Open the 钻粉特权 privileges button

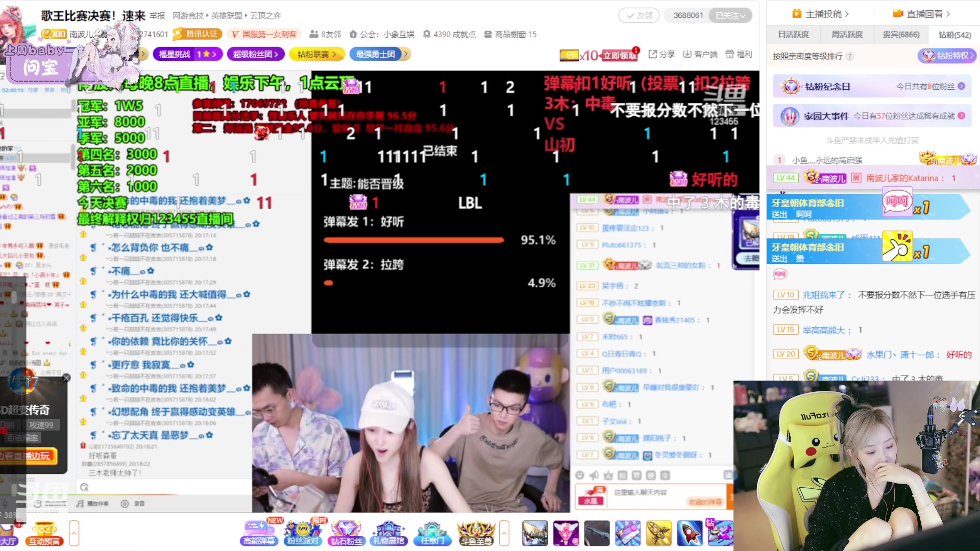click(x=947, y=56)
